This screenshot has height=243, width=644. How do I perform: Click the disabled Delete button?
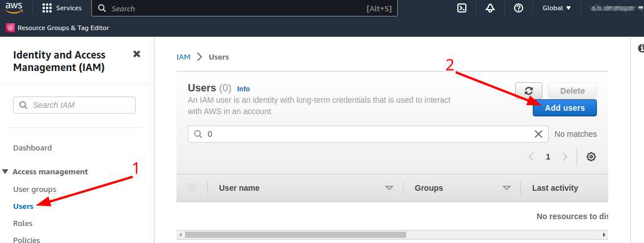[x=573, y=91]
